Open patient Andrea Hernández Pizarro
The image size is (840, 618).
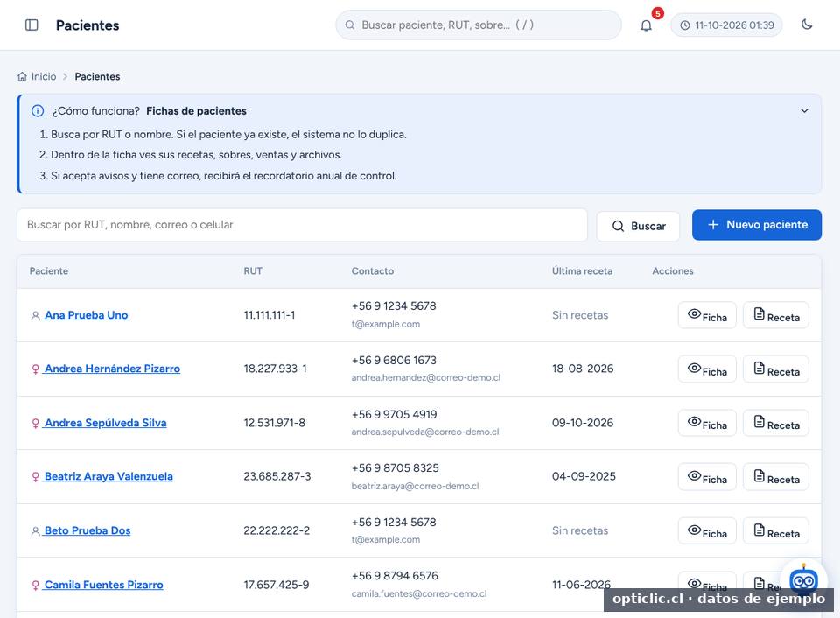[x=112, y=369]
